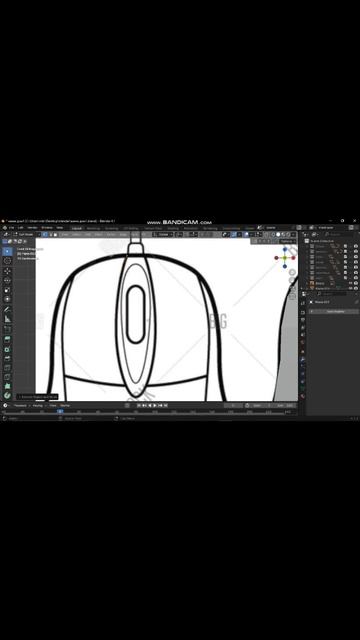This screenshot has height=640, width=360.
Task: Select the Rotate tool
Action: pos(7,280)
